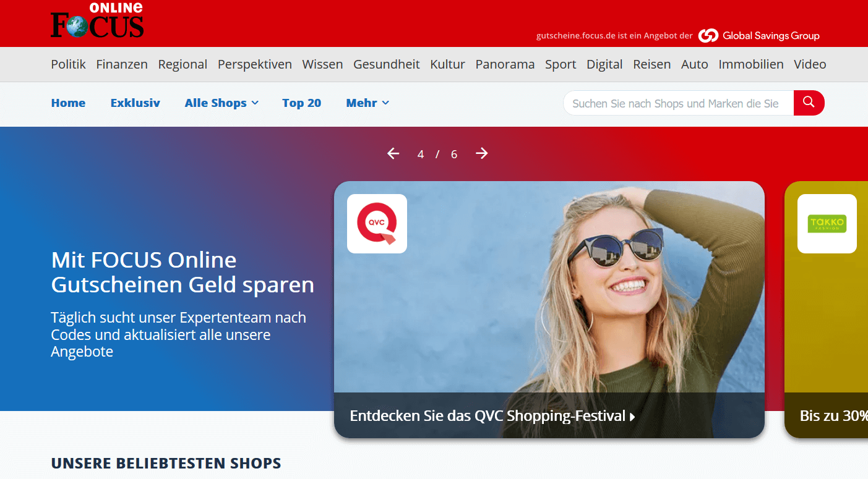
Task: Click the red search magnifier button
Action: pos(809,103)
